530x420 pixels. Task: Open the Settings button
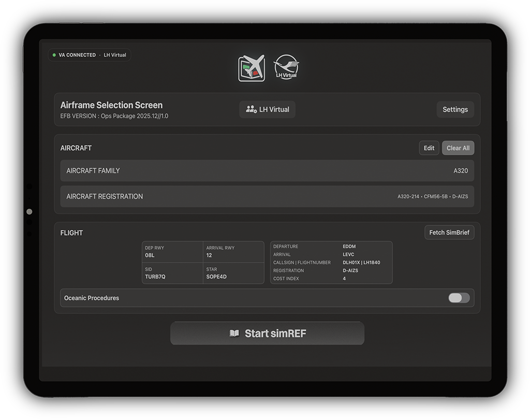[455, 109]
